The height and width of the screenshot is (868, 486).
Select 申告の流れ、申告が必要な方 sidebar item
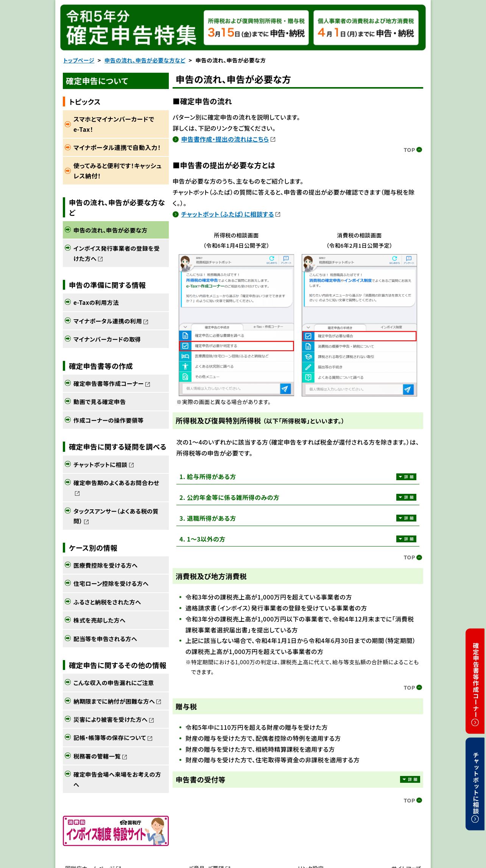click(116, 230)
